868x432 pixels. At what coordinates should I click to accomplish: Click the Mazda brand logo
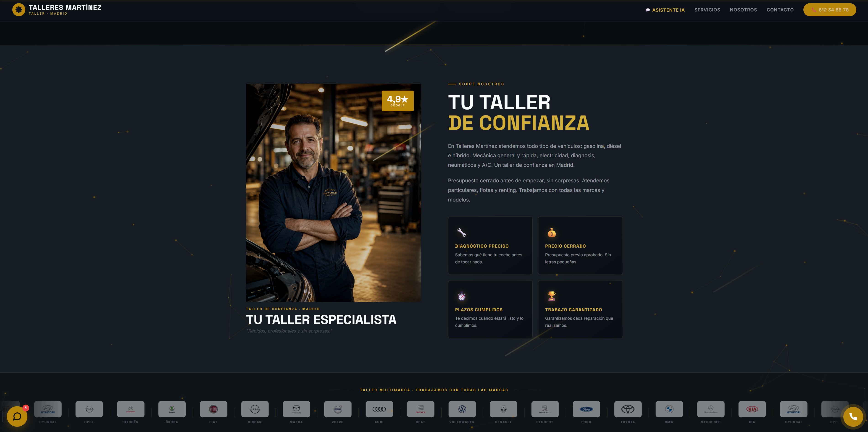pos(296,409)
